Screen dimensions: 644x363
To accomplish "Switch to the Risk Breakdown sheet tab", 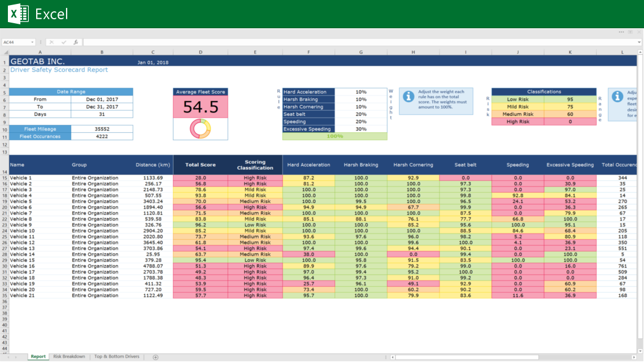I will [x=69, y=357].
